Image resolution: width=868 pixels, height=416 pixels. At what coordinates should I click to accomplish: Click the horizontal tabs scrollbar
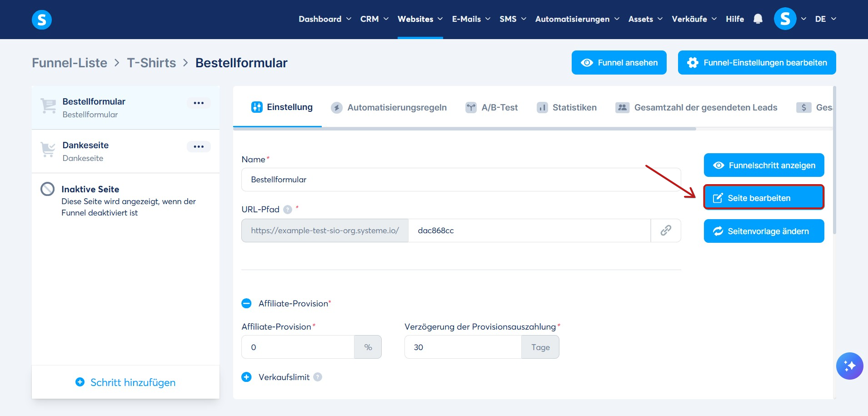[464, 129]
